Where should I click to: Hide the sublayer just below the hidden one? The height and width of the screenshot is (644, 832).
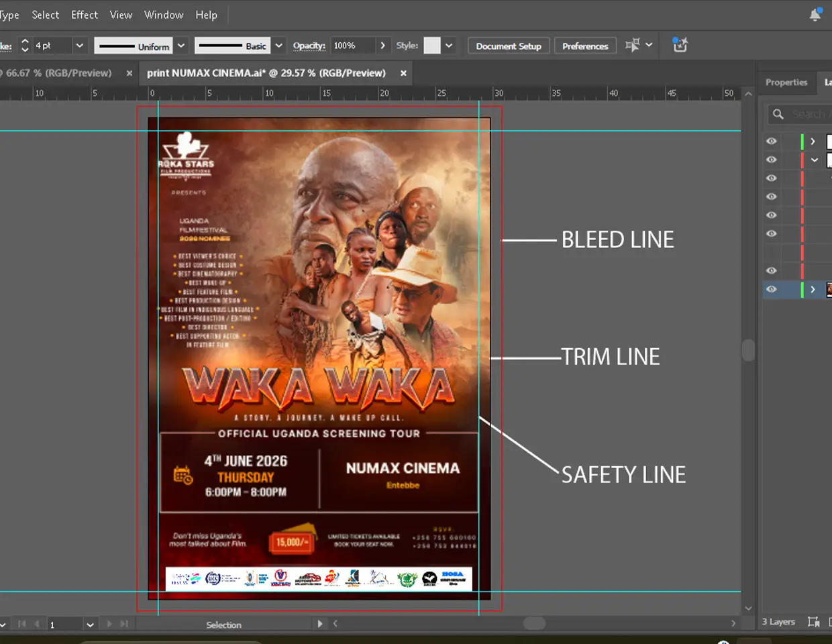[772, 270]
